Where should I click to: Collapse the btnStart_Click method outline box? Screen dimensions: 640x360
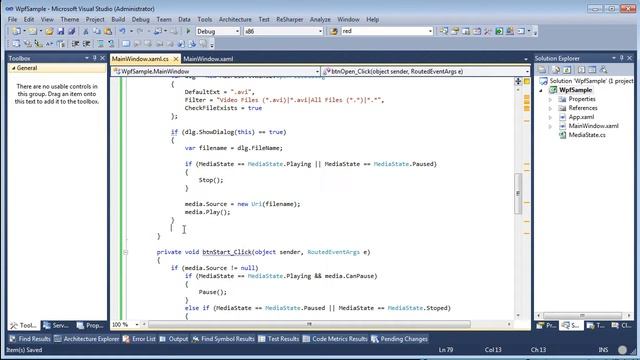[125, 252]
